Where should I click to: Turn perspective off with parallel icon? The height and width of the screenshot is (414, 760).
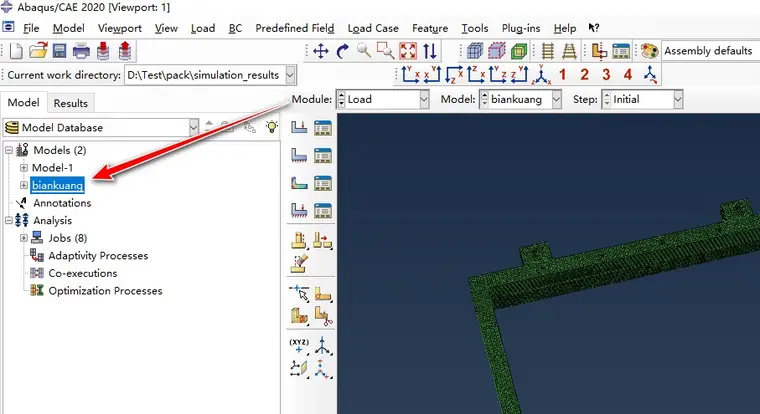click(x=548, y=51)
